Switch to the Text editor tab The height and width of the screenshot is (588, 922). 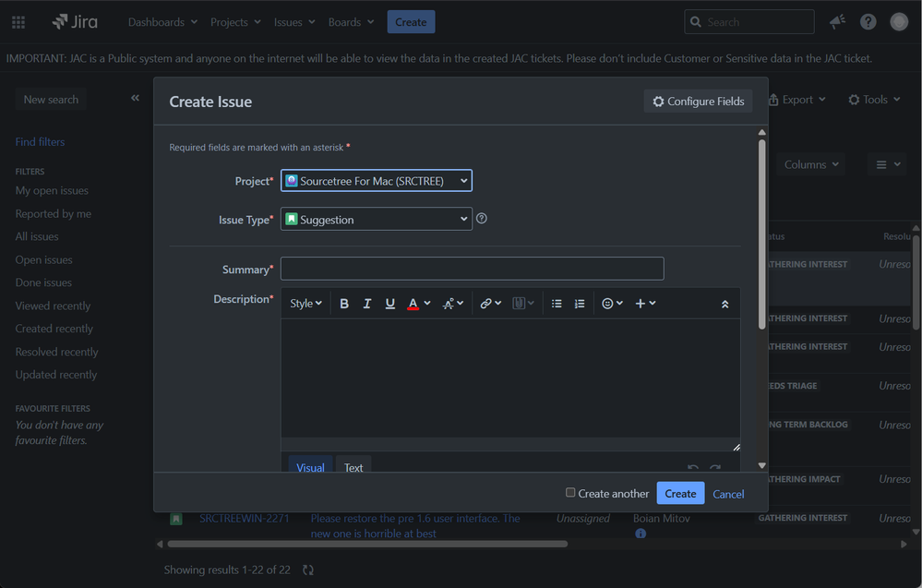[353, 467]
